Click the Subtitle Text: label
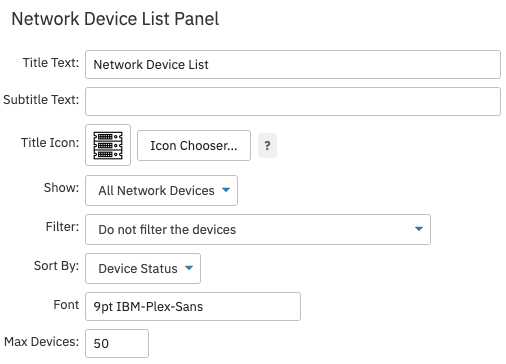This screenshot has width=506, height=364. point(41,100)
